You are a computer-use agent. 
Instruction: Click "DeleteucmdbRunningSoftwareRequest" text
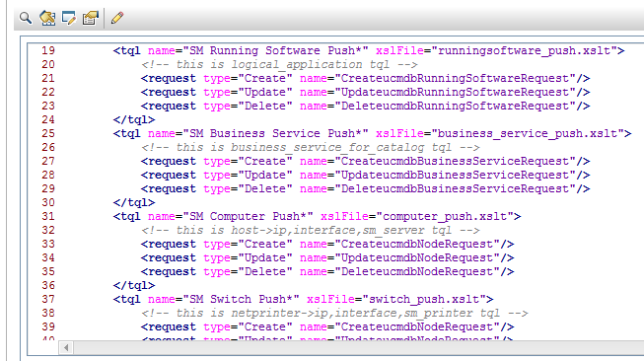click(455, 106)
